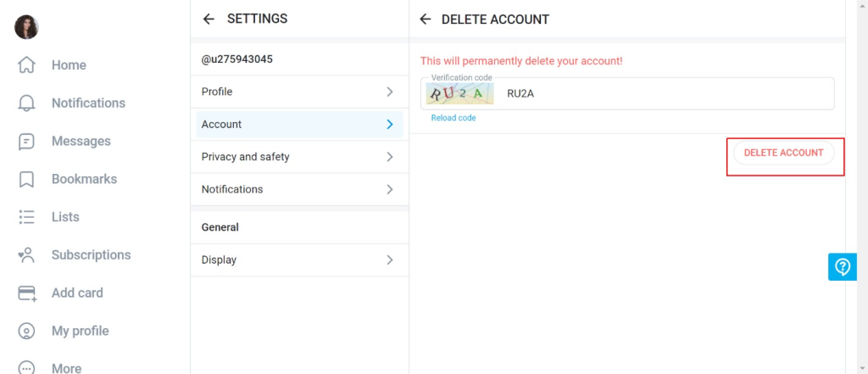Open Notifications in the settings list
This screenshot has height=374, width=868.
(299, 189)
